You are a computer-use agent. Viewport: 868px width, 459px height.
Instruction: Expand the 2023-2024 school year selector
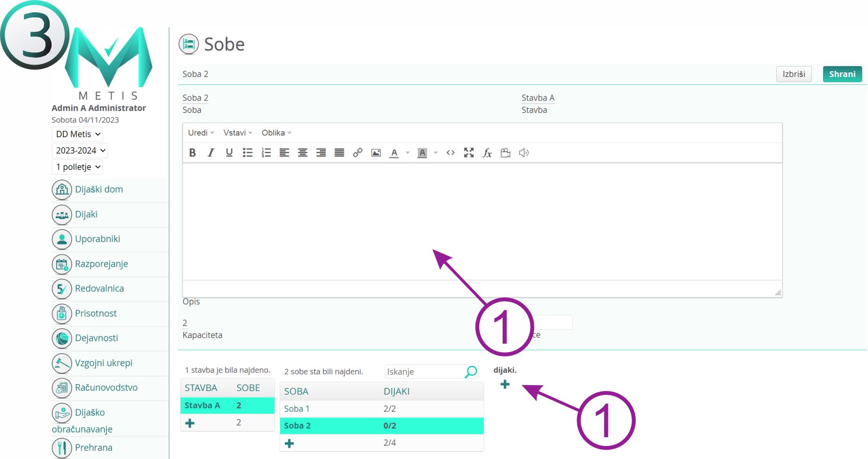coord(80,150)
